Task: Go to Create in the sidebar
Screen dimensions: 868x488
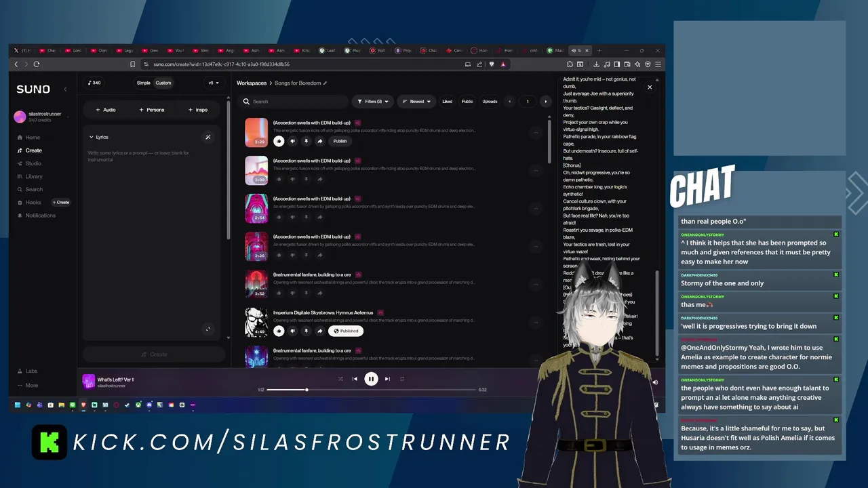Action: coord(29,150)
